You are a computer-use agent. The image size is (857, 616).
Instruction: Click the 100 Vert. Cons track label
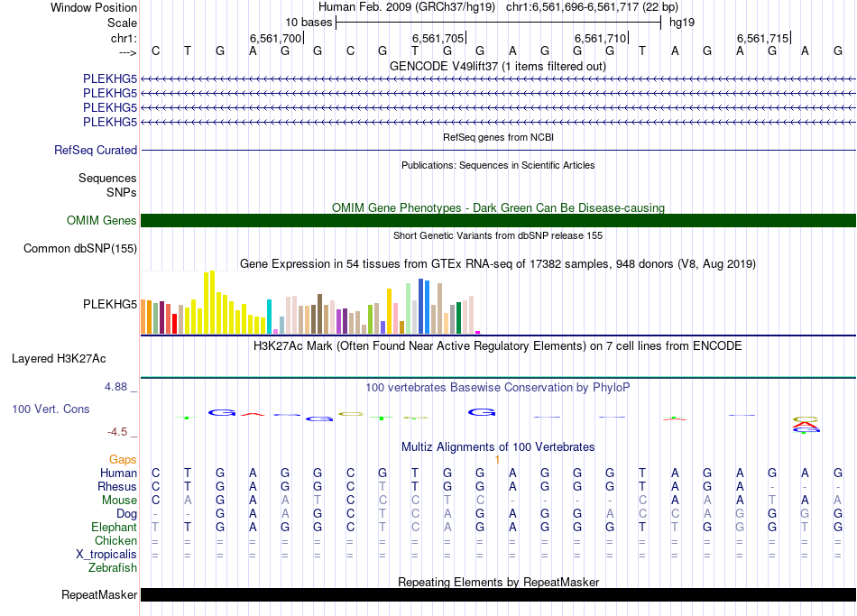(x=51, y=409)
